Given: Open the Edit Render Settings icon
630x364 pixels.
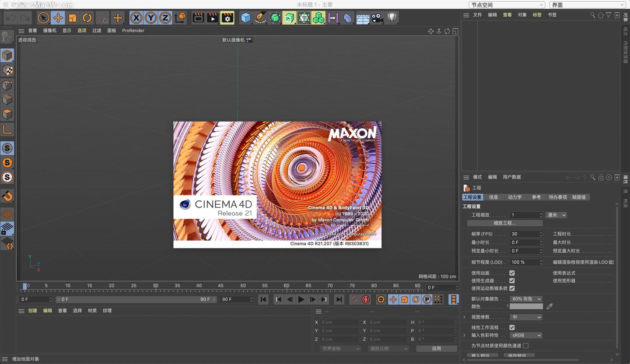Looking at the screenshot, I should (227, 18).
